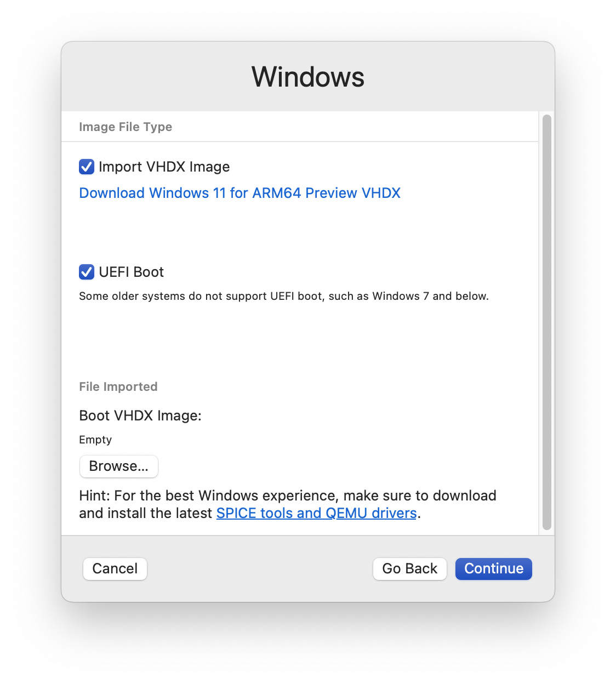
Task: Confirm settings via the blue Continue button
Action: [493, 568]
